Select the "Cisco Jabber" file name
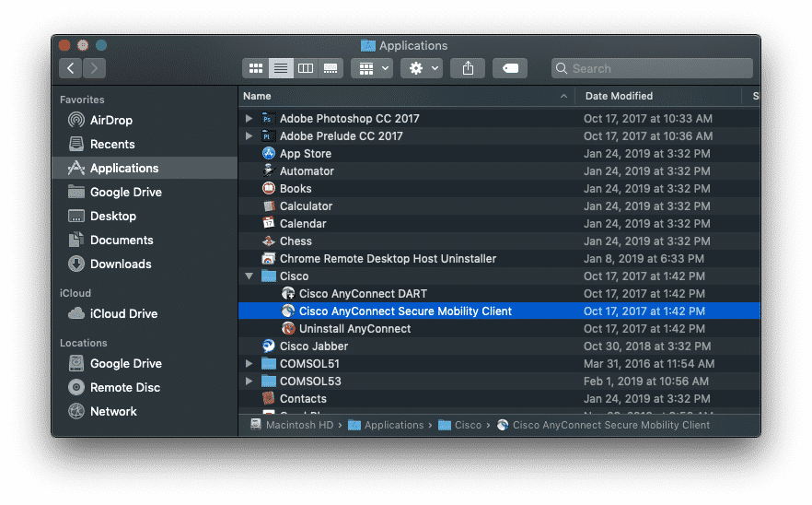 314,346
